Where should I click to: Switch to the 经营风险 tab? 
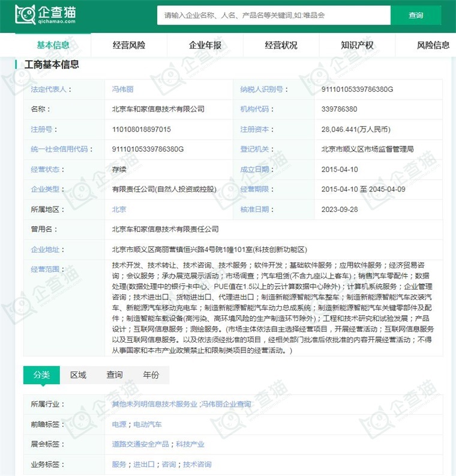pos(129,45)
